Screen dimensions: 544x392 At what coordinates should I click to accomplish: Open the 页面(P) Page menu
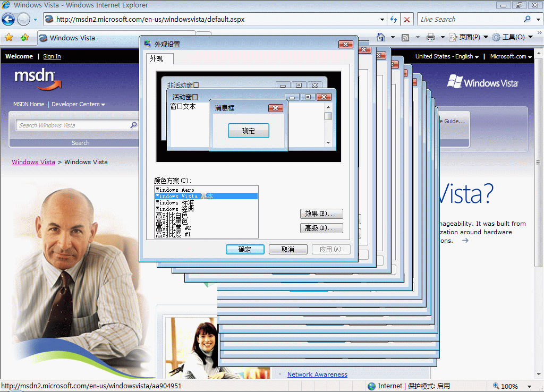coord(469,37)
